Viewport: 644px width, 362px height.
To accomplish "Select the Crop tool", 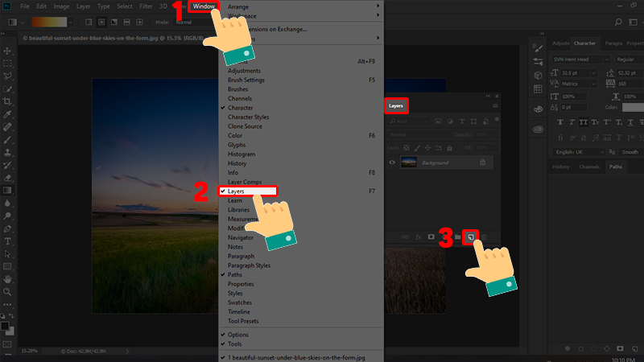I will tap(7, 101).
